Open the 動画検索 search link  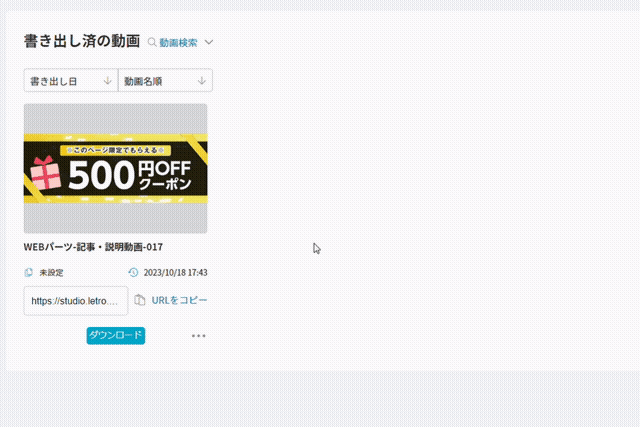pyautogui.click(x=178, y=43)
